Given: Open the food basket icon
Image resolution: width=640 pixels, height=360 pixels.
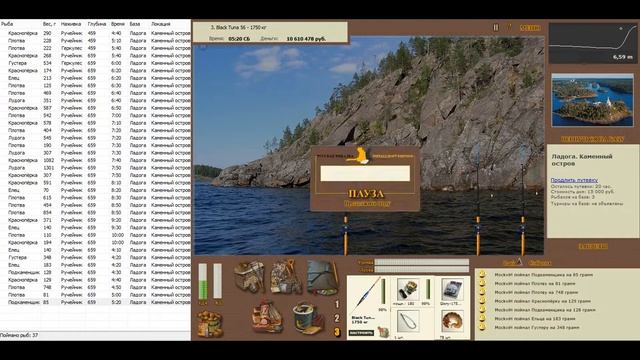Looking at the screenshot, I should [267, 317].
